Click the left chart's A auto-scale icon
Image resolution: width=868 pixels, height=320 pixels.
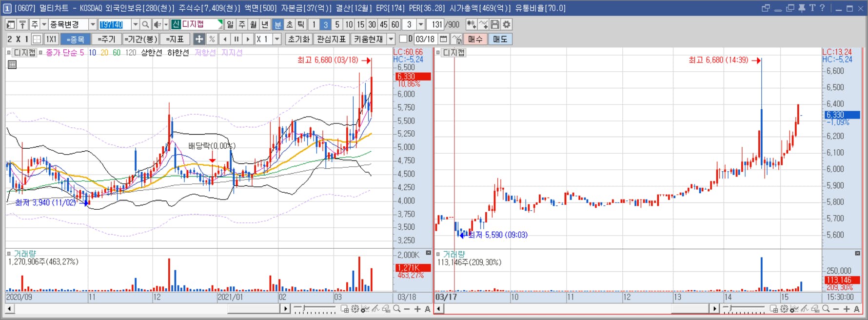pos(428,309)
